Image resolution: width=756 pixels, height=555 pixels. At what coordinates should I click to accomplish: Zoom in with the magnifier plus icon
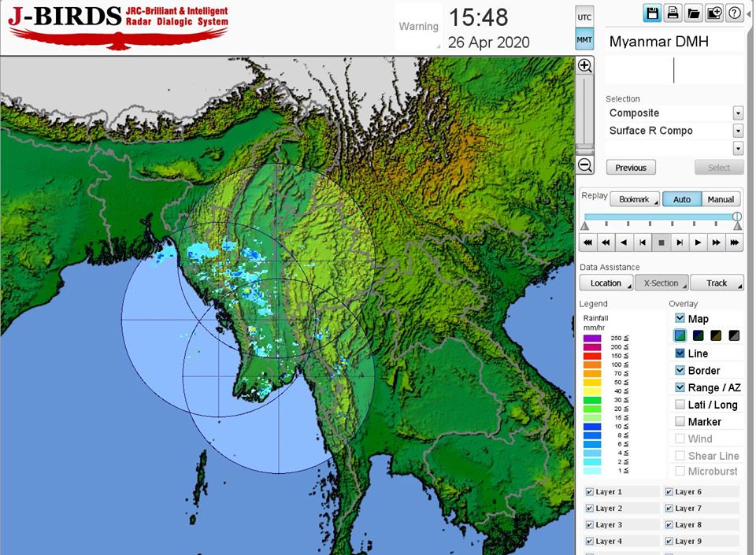[x=584, y=66]
